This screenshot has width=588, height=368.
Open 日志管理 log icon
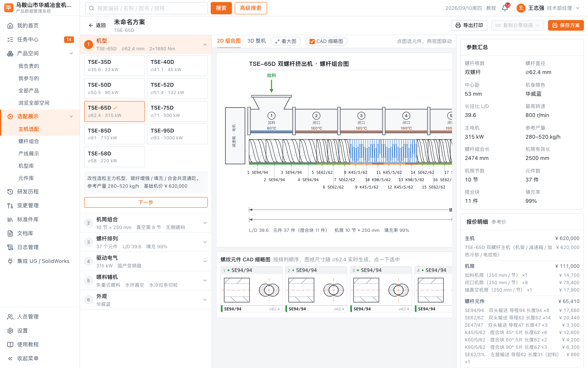10,247
